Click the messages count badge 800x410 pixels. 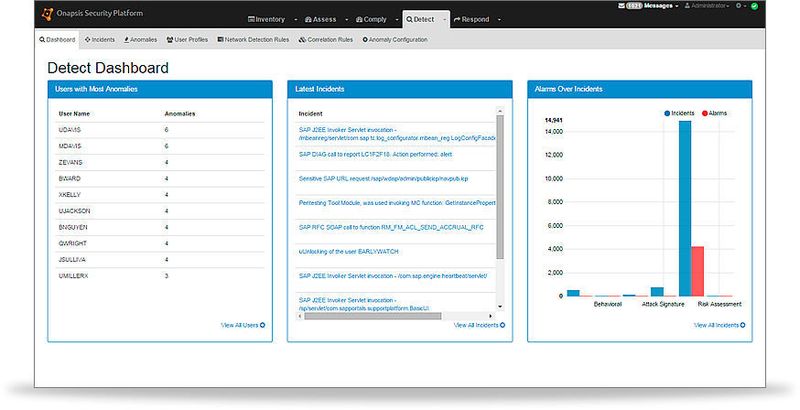coord(634,6)
